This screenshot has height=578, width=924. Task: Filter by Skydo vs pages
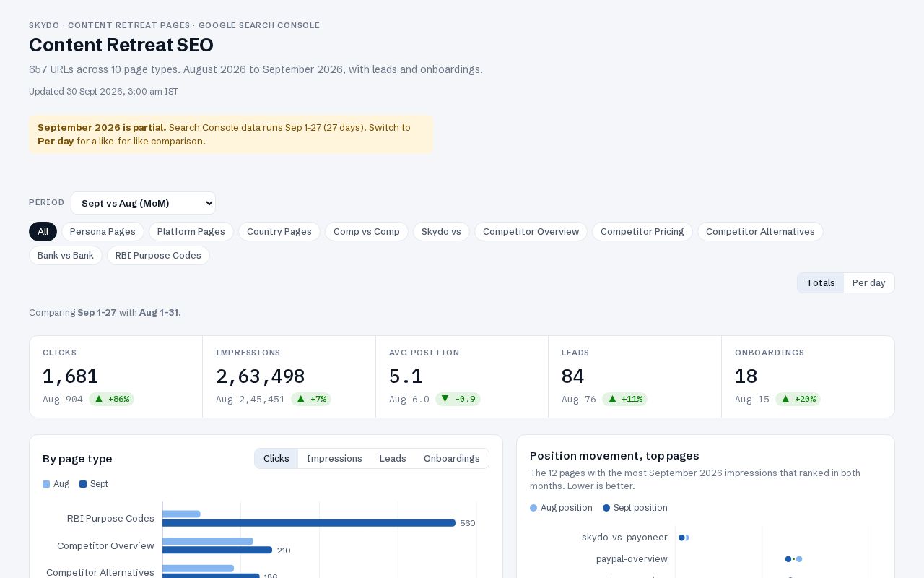[441, 231]
